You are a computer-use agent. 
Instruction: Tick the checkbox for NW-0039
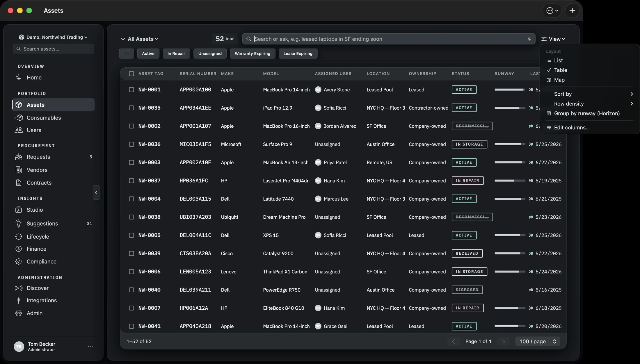(x=131, y=254)
